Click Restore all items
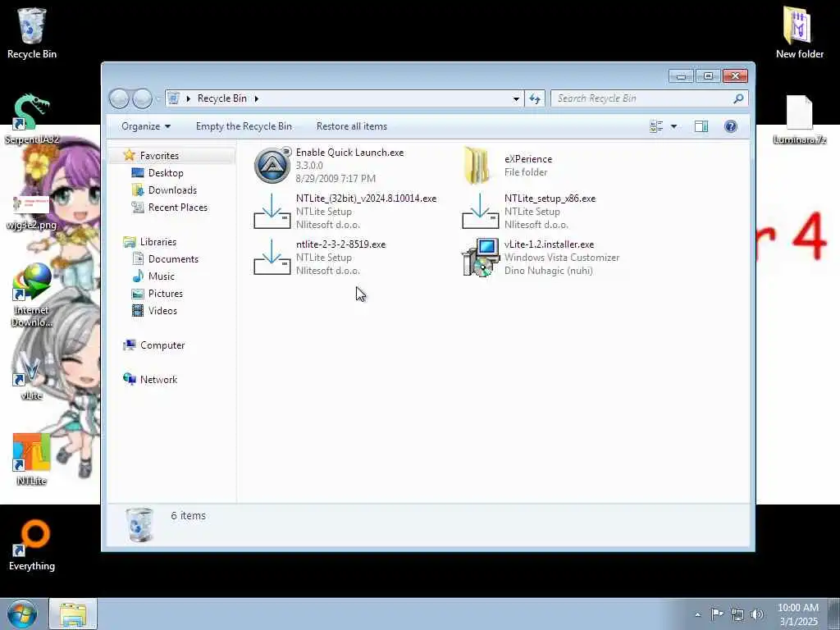The width and height of the screenshot is (840, 630). [x=352, y=126]
